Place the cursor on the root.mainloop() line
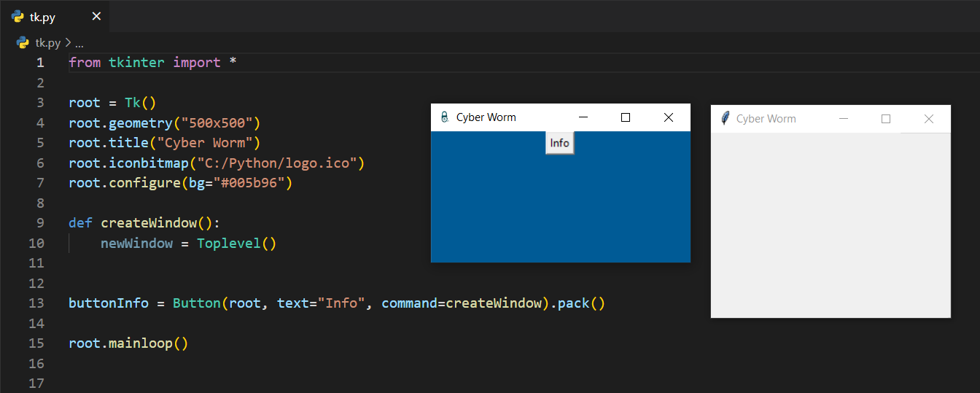This screenshot has height=393, width=980. coord(128,343)
